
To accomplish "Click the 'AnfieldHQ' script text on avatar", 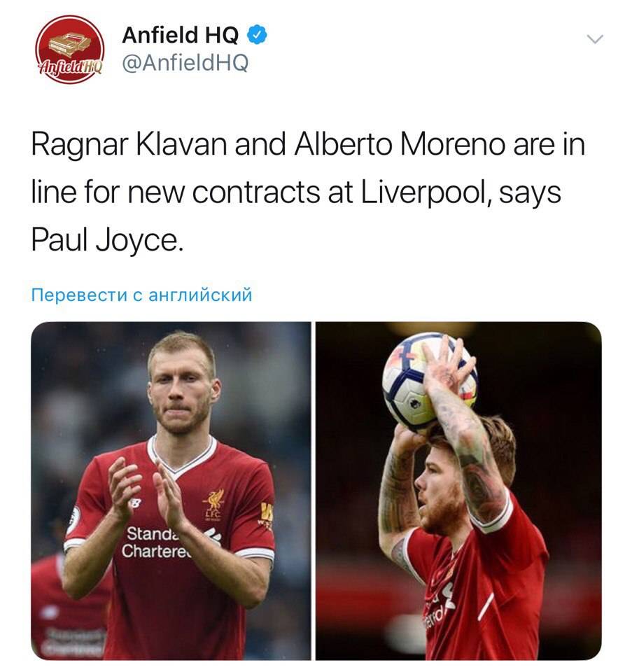I will coord(71,66).
